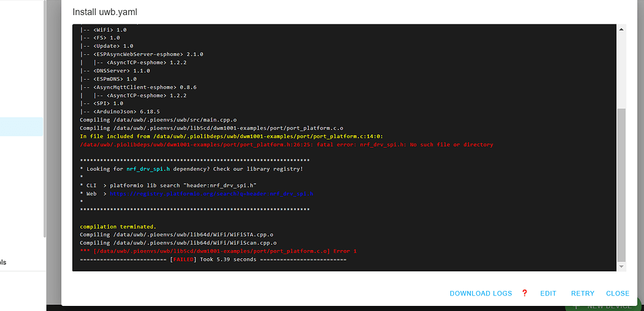644x311 pixels.
Task: Retry the failed install
Action: pyautogui.click(x=583, y=293)
